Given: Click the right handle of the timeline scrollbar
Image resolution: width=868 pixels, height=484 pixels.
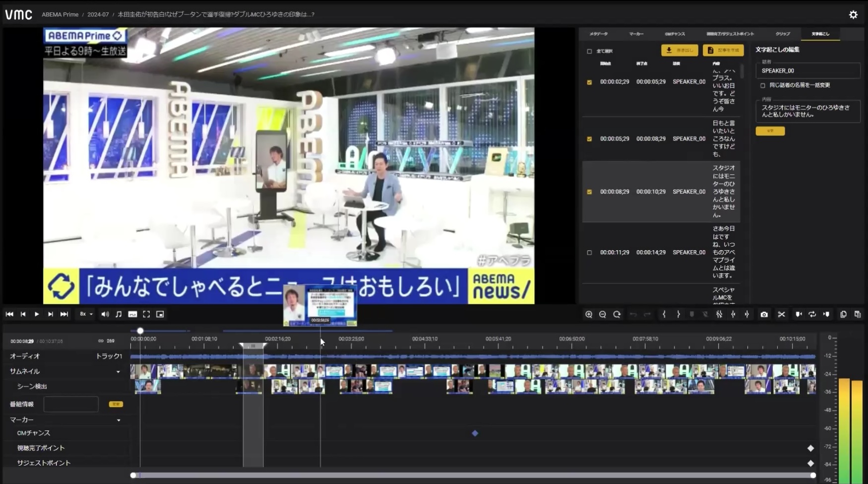Looking at the screenshot, I should pos(813,476).
